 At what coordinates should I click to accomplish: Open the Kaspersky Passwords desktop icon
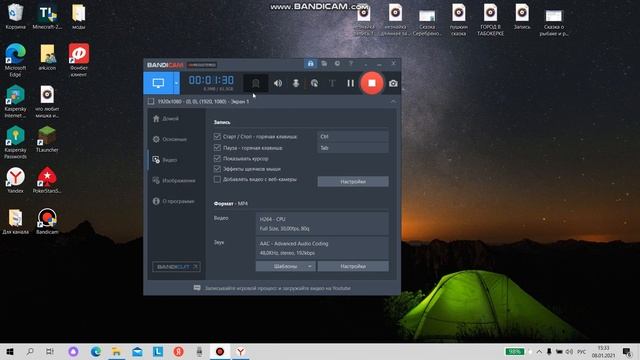click(16, 142)
